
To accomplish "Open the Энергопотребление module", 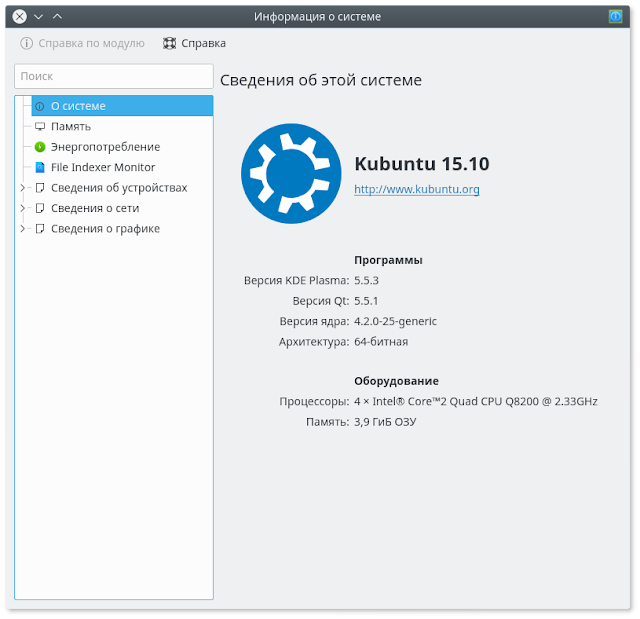I will point(105,147).
